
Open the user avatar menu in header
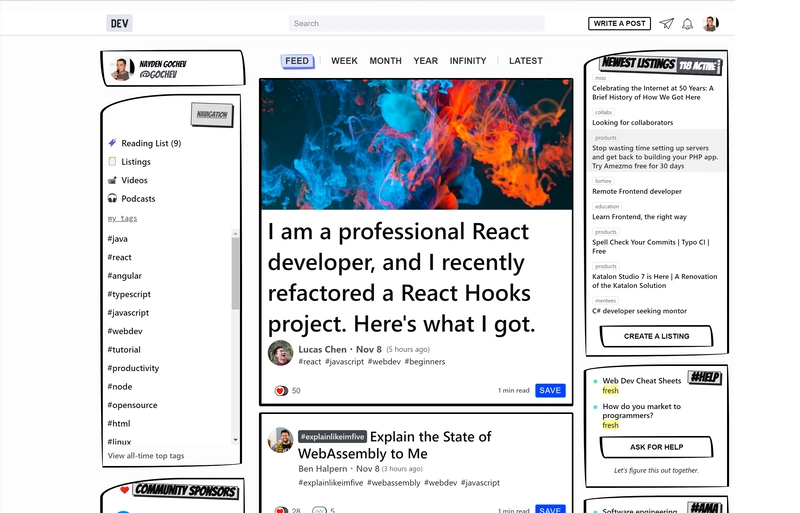711,24
